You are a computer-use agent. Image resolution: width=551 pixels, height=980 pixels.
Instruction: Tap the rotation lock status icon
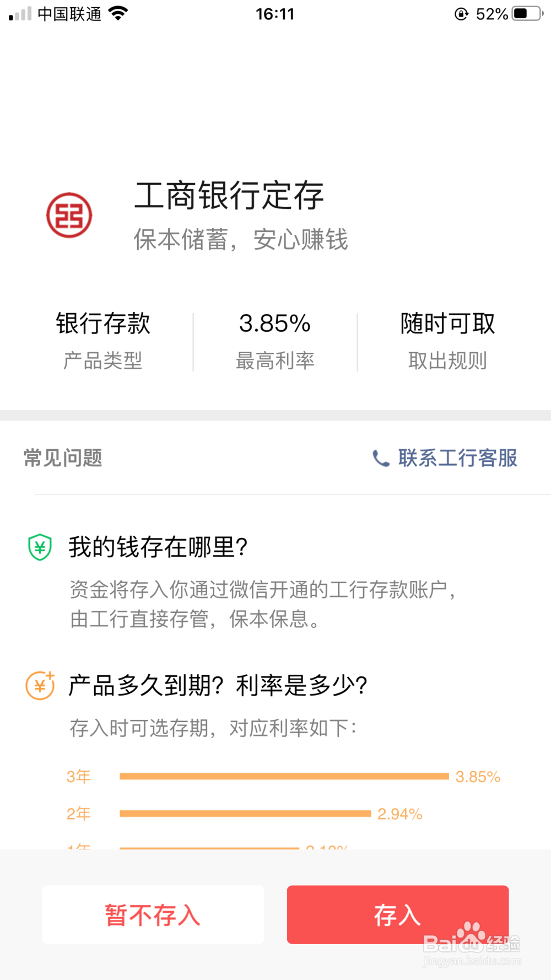click(x=461, y=14)
